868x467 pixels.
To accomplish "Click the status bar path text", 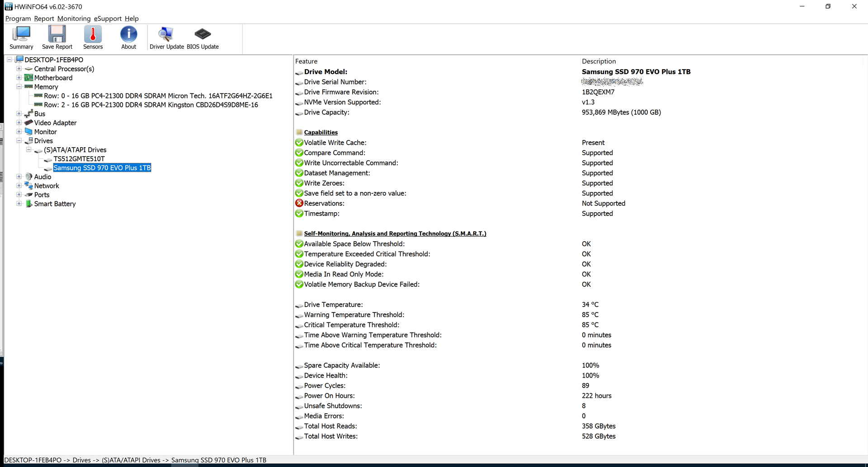I will pos(135,460).
